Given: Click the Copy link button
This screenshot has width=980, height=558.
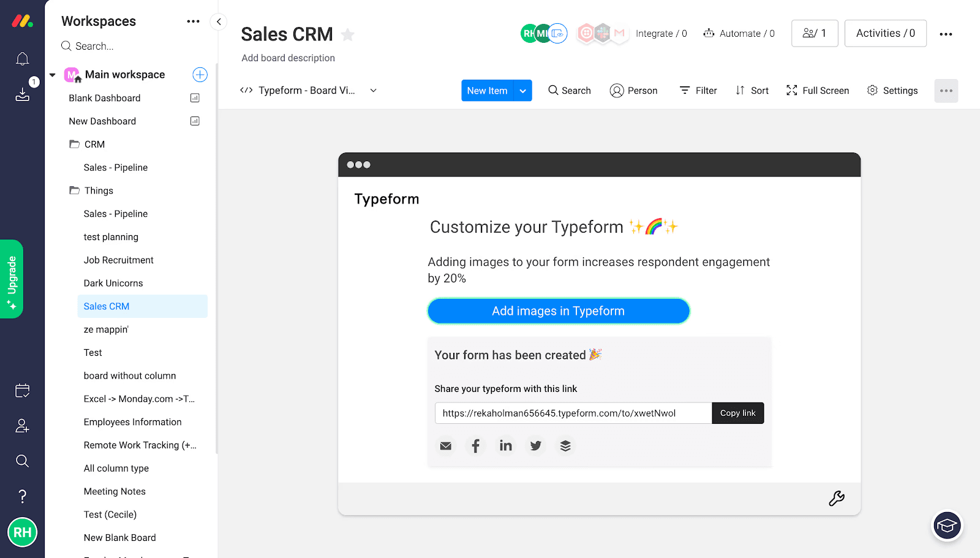Looking at the screenshot, I should pos(738,413).
